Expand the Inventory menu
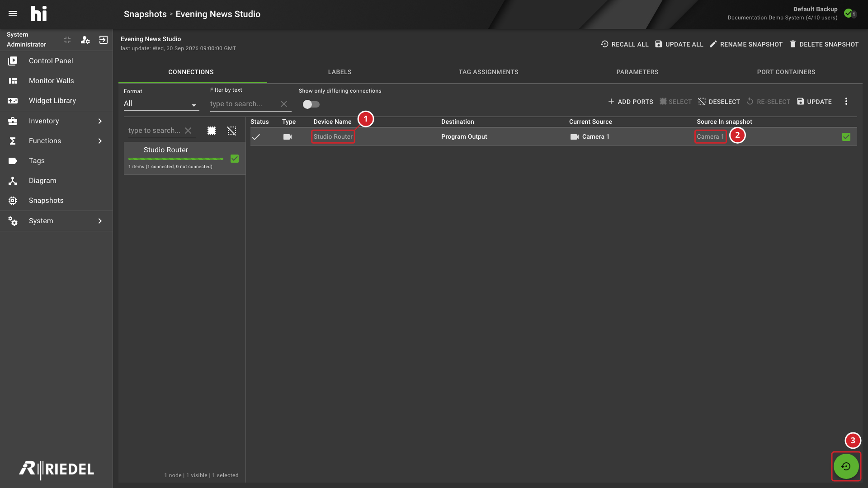The height and width of the screenshot is (488, 868). coord(56,121)
